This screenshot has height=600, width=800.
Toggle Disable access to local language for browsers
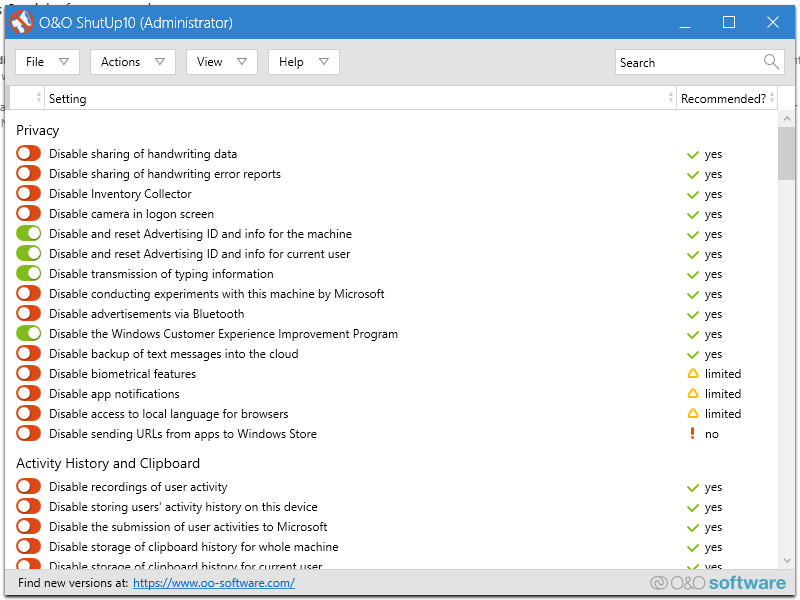[x=28, y=413]
